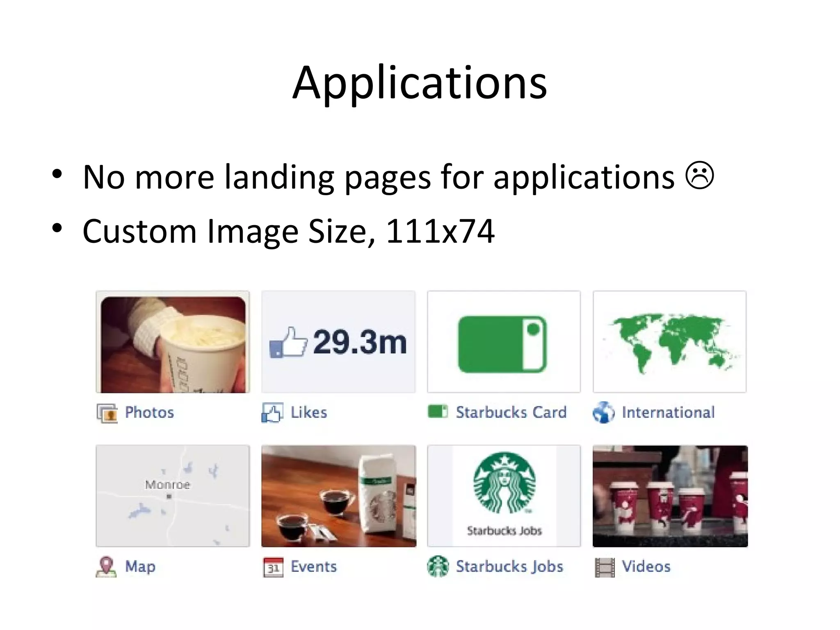The width and height of the screenshot is (840, 630).
Task: Click the Starbucks Jobs siren icon
Action: [438, 566]
